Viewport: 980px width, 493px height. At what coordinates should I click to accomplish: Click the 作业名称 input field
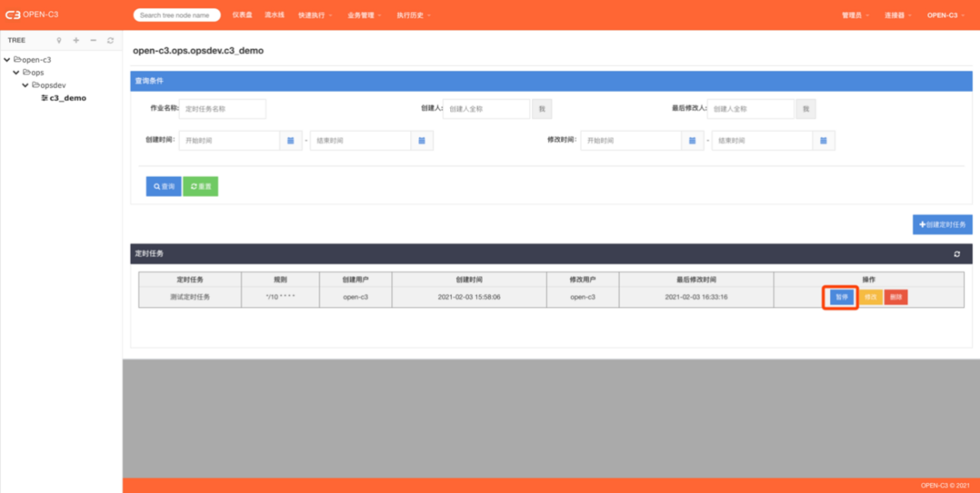pos(222,109)
